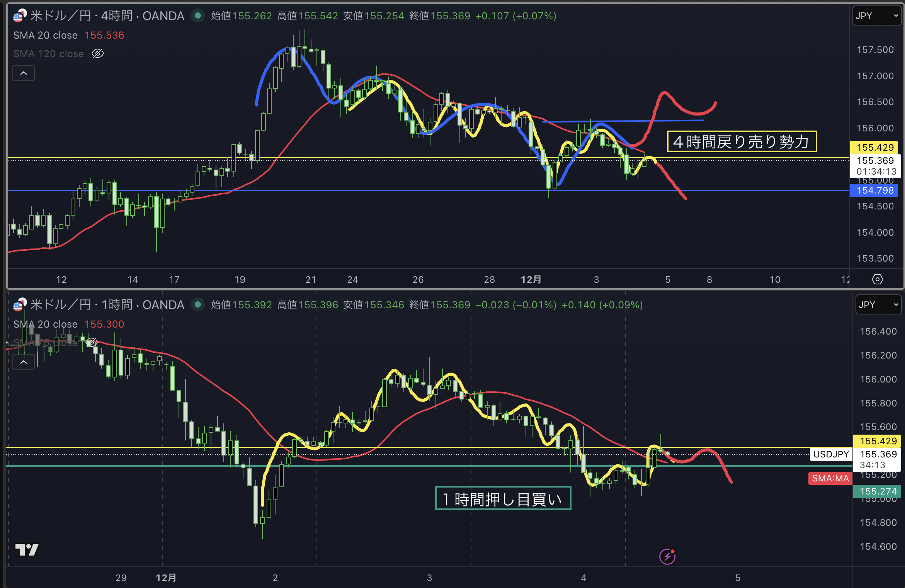This screenshot has width=905, height=588.
Task: Click green market status dot on 4-hour chart
Action: [198, 16]
